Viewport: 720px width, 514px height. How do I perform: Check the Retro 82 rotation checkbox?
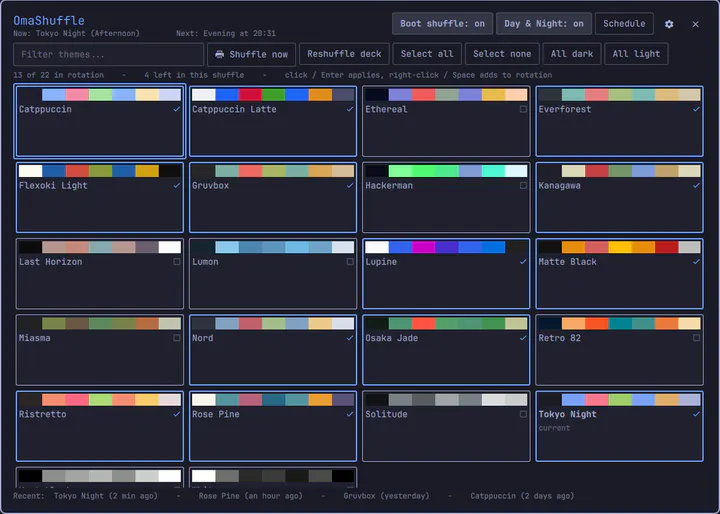[696, 338]
